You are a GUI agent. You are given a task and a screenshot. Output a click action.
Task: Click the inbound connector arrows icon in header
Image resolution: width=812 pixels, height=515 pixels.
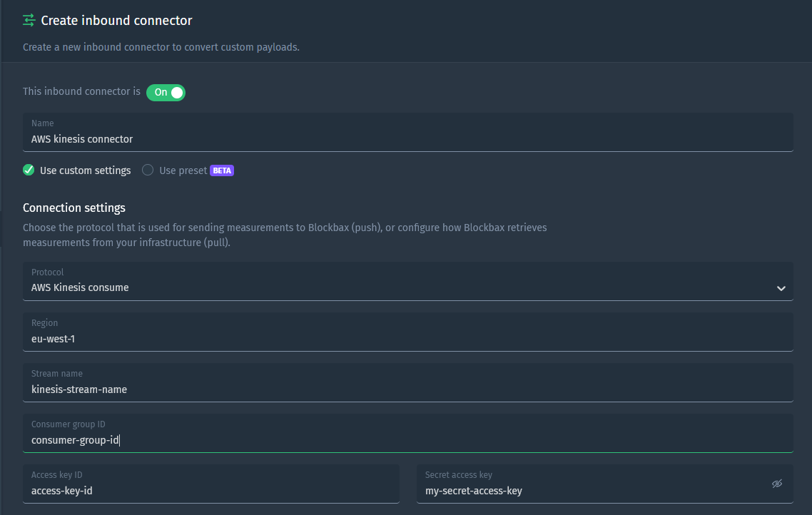click(29, 20)
